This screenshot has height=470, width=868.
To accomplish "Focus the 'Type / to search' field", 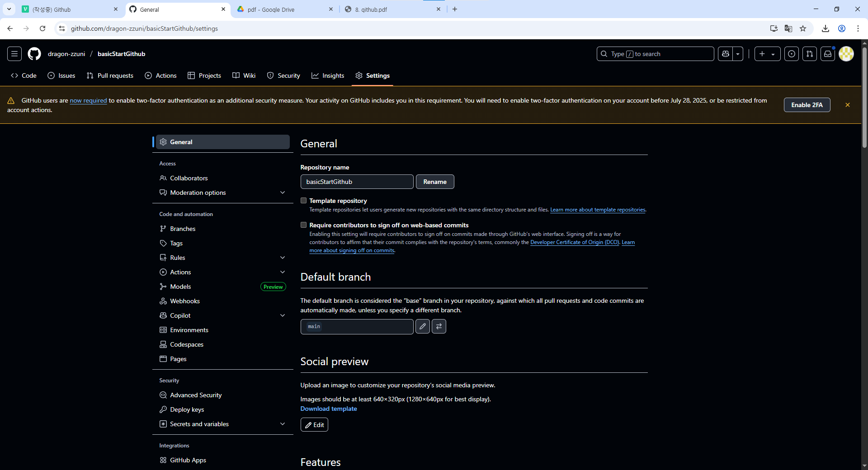I will coord(656,54).
